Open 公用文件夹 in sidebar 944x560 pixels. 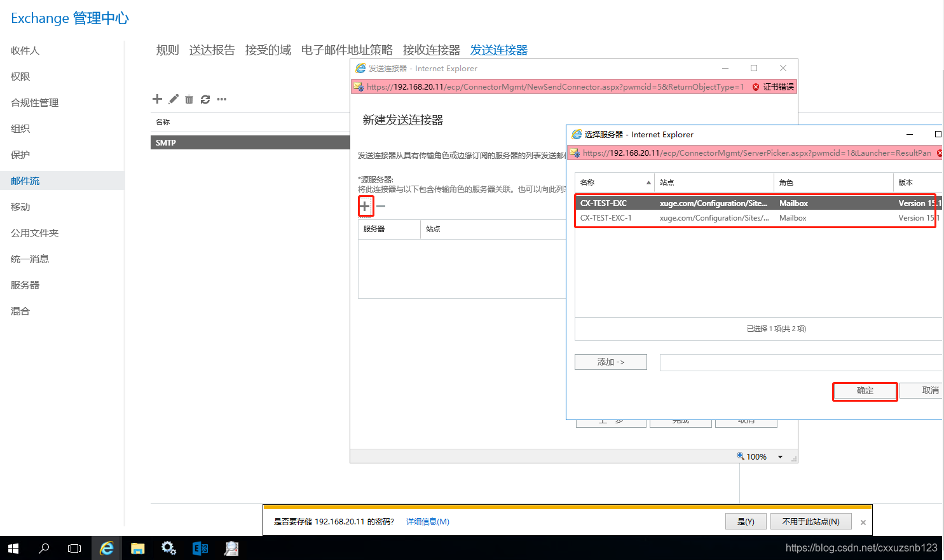[x=35, y=233]
